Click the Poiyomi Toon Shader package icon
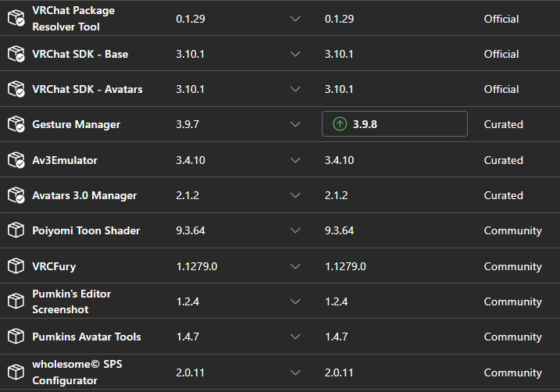Viewport: 560px width, 392px height. pos(16,230)
